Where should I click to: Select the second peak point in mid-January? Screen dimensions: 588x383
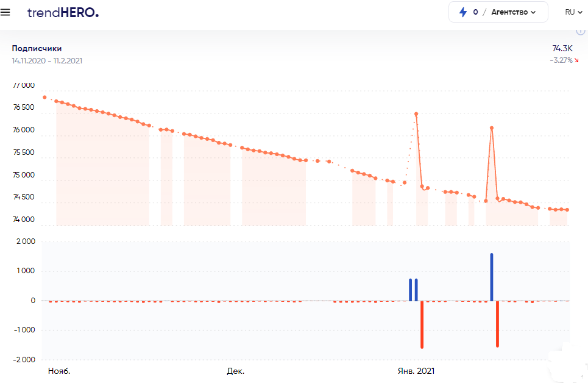492,128
